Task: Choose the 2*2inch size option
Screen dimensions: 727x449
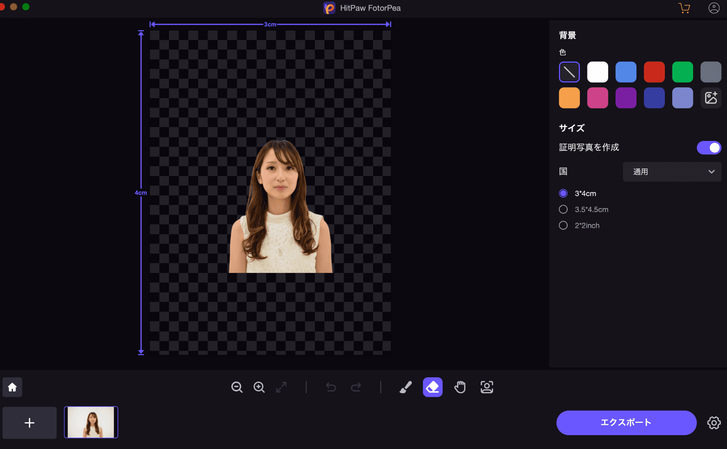Action: tap(564, 225)
